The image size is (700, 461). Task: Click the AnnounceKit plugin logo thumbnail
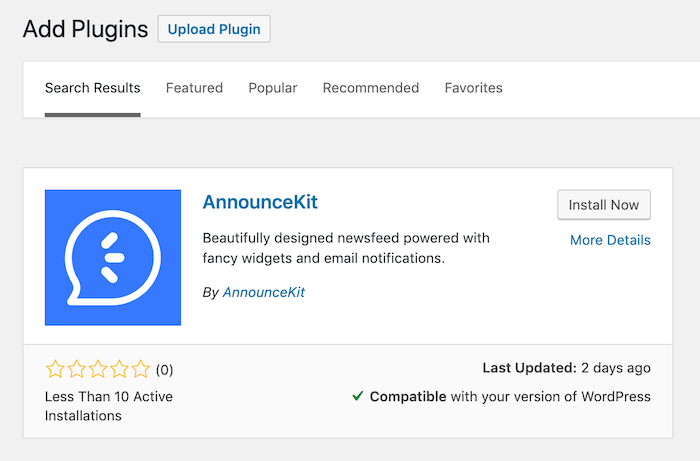113,257
